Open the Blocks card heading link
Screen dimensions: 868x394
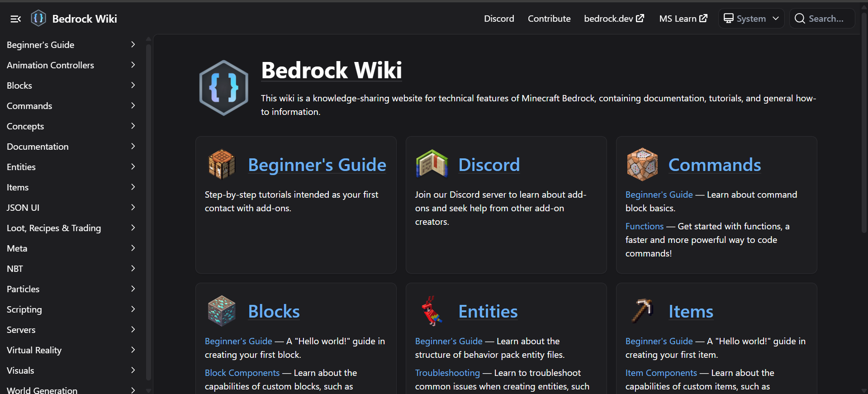coord(274,311)
